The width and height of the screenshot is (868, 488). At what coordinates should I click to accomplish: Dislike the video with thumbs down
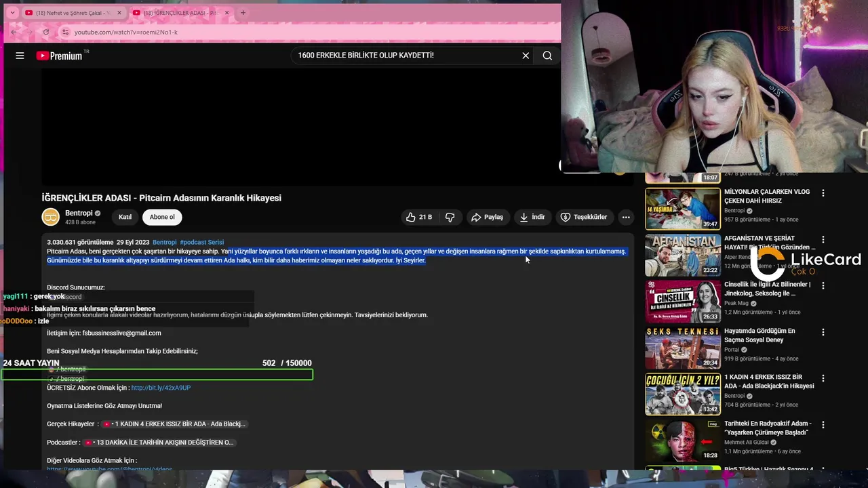[x=450, y=217]
